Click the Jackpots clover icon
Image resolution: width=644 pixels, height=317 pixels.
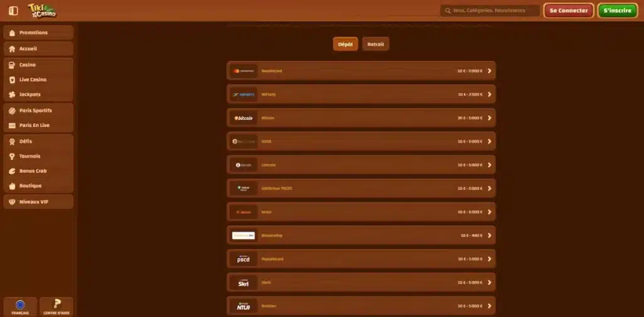[12, 94]
